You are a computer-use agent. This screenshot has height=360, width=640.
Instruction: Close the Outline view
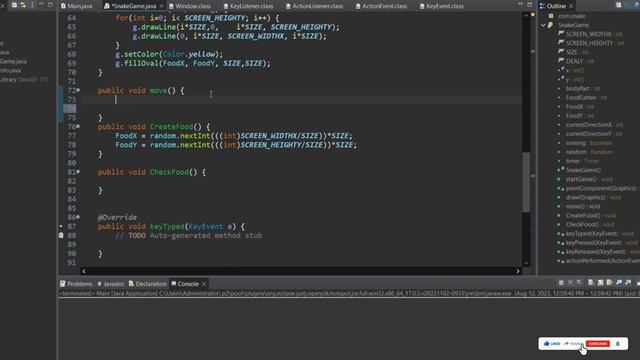[x=571, y=6]
